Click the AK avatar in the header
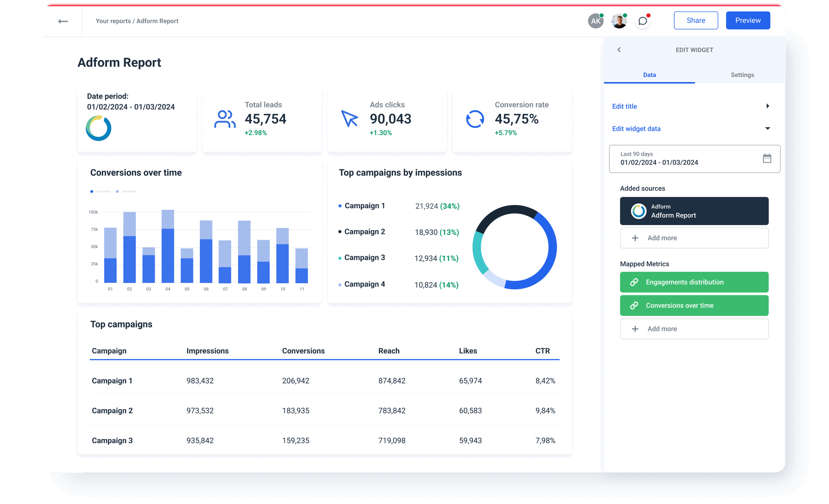829x504 pixels. pos(596,20)
